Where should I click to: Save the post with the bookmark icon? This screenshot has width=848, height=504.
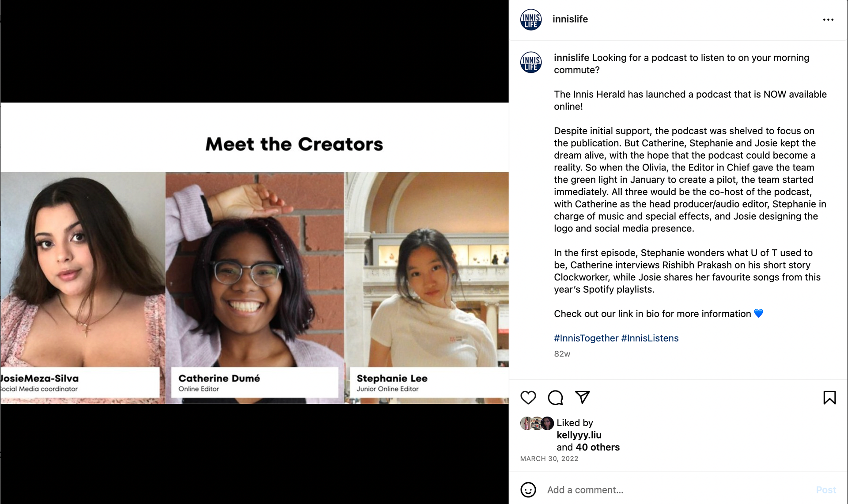(x=829, y=398)
